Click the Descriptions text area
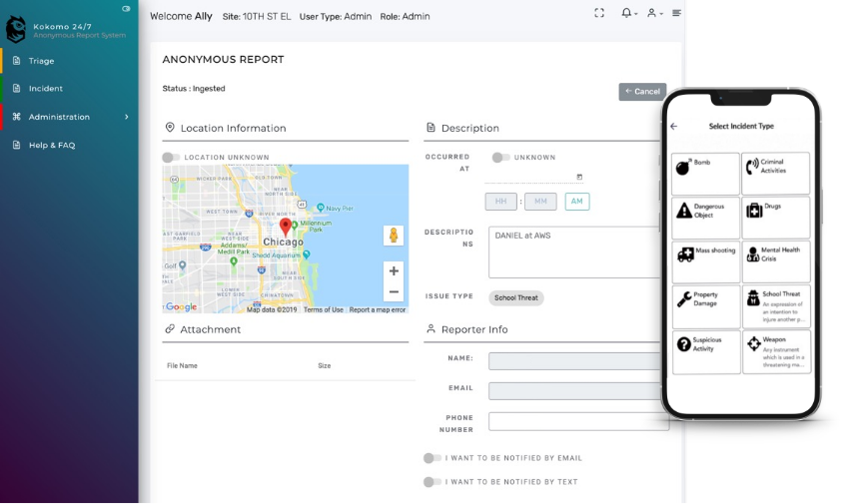853x504 pixels. point(575,252)
